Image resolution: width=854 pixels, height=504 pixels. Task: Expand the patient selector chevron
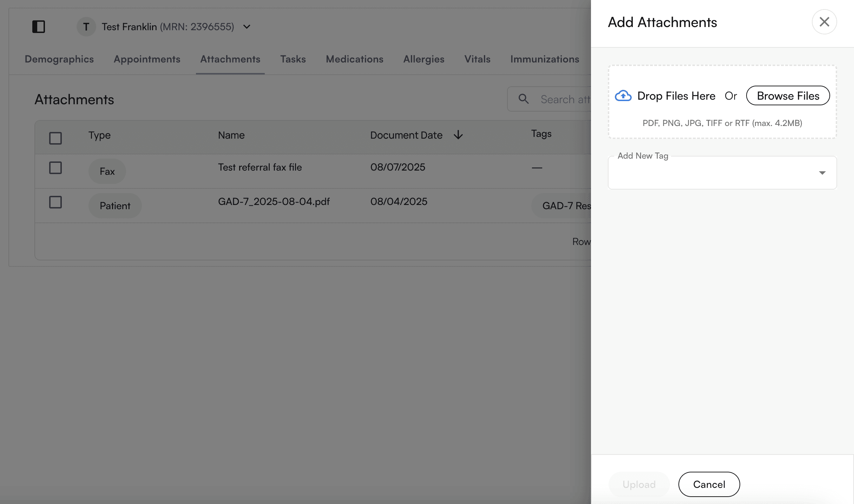tap(247, 27)
